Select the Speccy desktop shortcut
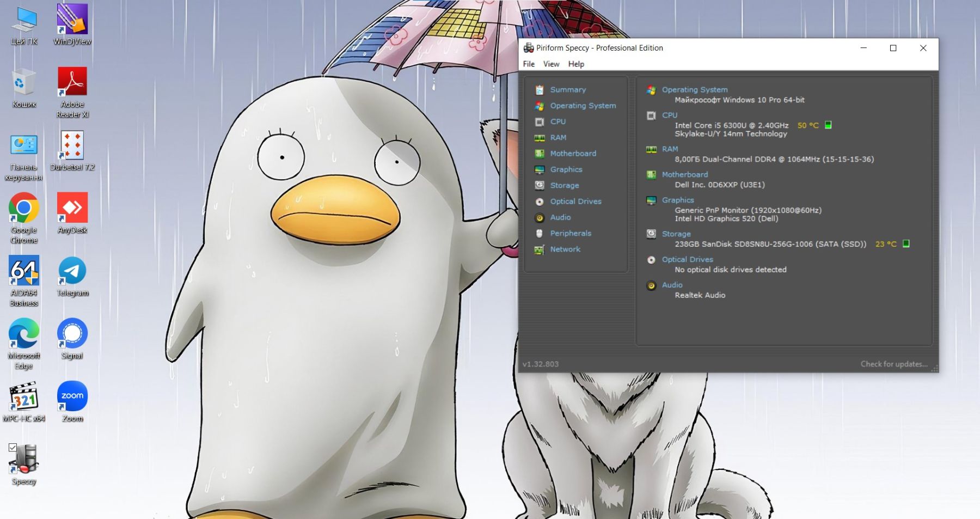Image resolution: width=980 pixels, height=519 pixels. click(x=24, y=465)
